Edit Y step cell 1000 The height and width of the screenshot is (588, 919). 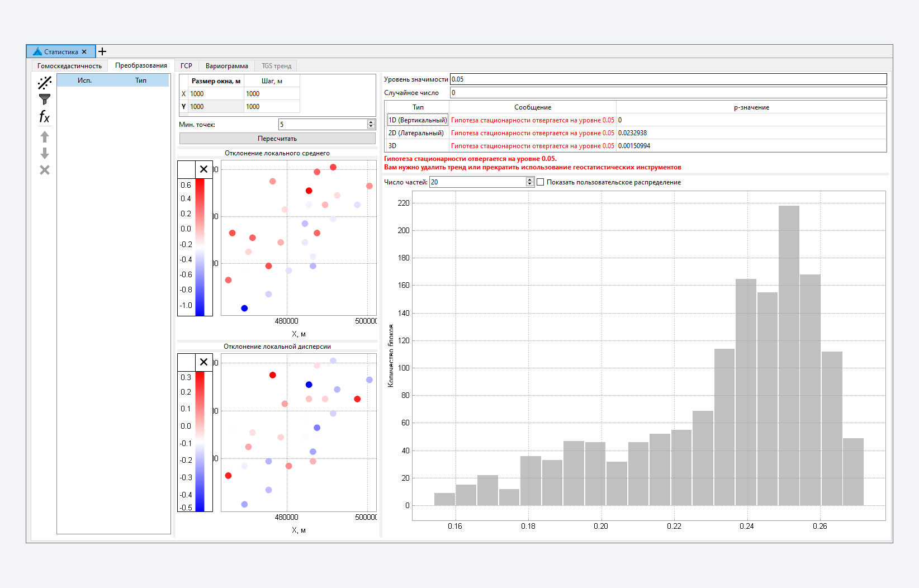(x=272, y=107)
